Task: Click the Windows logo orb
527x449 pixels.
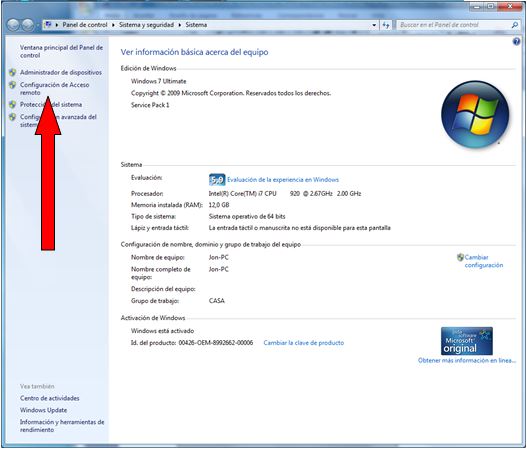Action: click(x=475, y=114)
